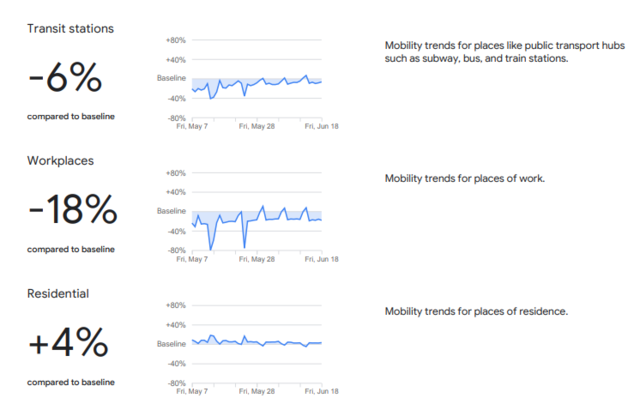Click the +80% label on the transit chart
This screenshot has width=640, height=410.
coord(175,40)
